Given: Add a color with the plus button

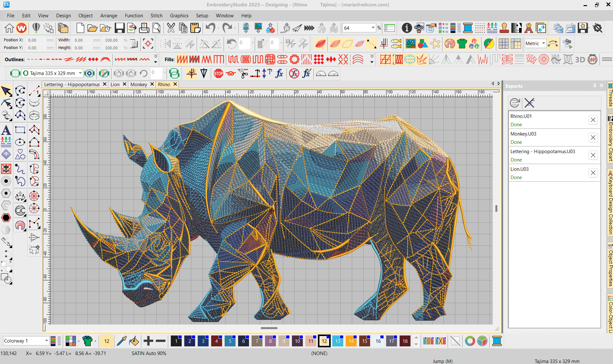Looking at the screenshot, I should point(148,341).
